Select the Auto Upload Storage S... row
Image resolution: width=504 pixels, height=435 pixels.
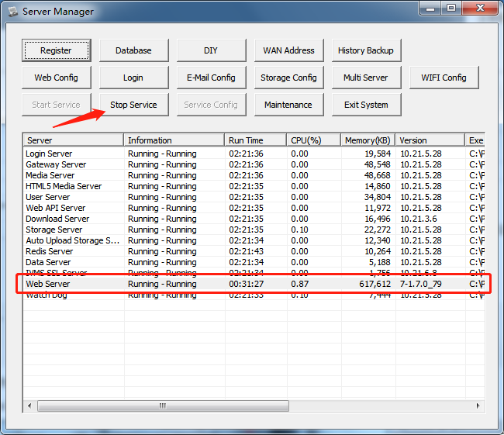pyautogui.click(x=254, y=241)
